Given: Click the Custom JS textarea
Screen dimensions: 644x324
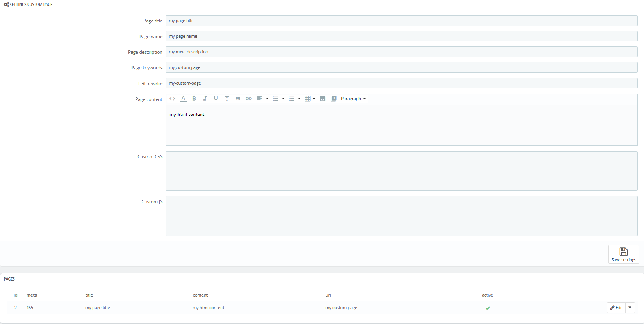Looking at the screenshot, I should click(401, 216).
